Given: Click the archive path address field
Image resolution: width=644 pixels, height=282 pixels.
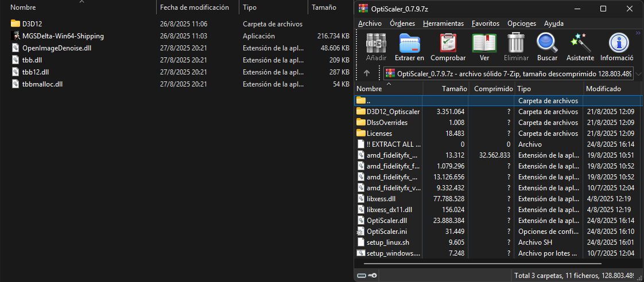Looking at the screenshot, I should click(509, 74).
